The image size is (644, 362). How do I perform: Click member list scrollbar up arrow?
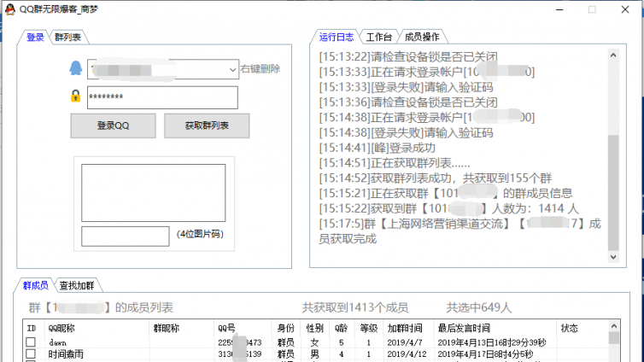point(614,326)
